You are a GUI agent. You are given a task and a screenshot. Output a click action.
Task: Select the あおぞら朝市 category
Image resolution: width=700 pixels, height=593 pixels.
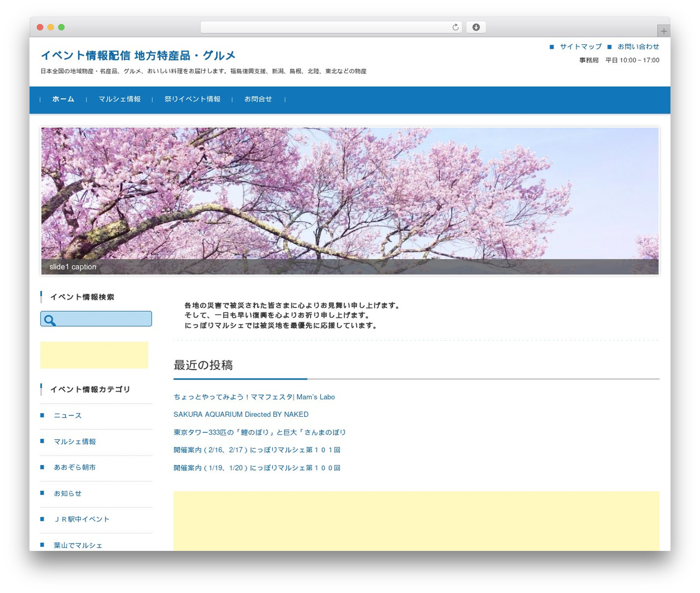pyautogui.click(x=75, y=468)
